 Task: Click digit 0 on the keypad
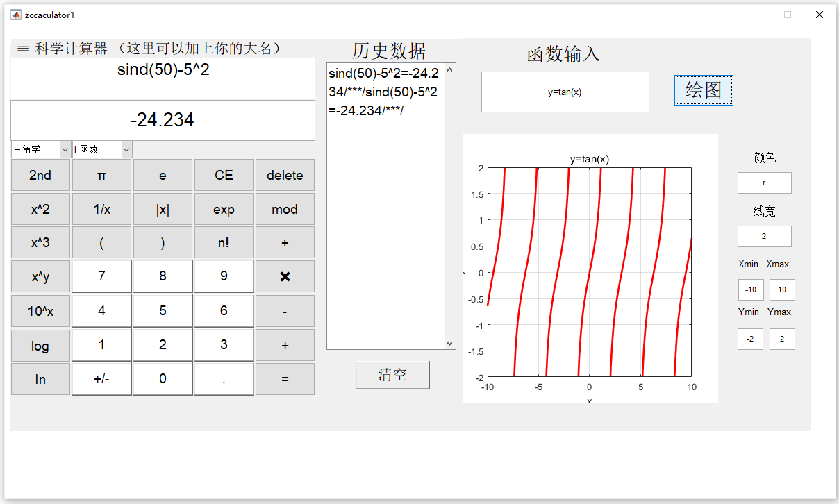click(163, 379)
